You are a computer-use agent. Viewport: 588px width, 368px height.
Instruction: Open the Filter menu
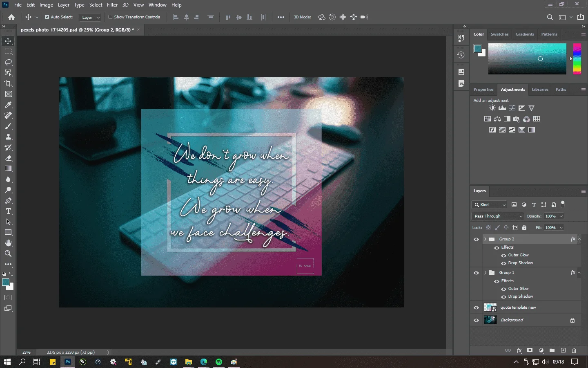[112, 5]
